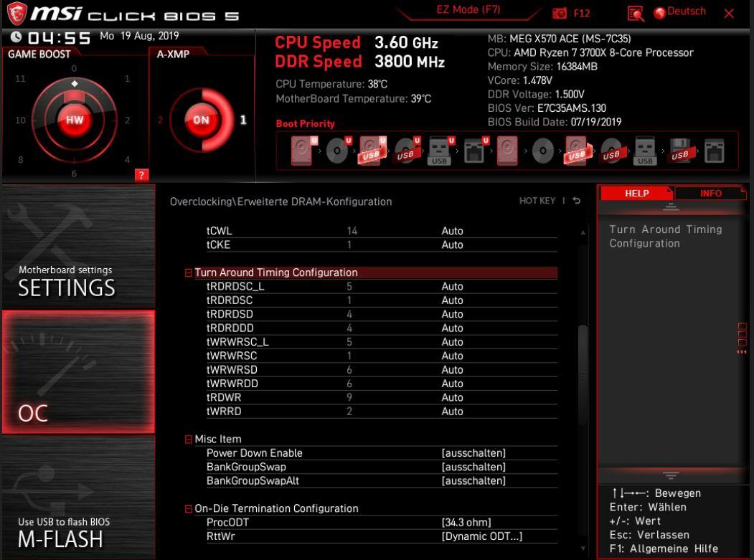This screenshot has width=754, height=560.
Task: Select the tRDRDSD row
Action: pyautogui.click(x=382, y=314)
